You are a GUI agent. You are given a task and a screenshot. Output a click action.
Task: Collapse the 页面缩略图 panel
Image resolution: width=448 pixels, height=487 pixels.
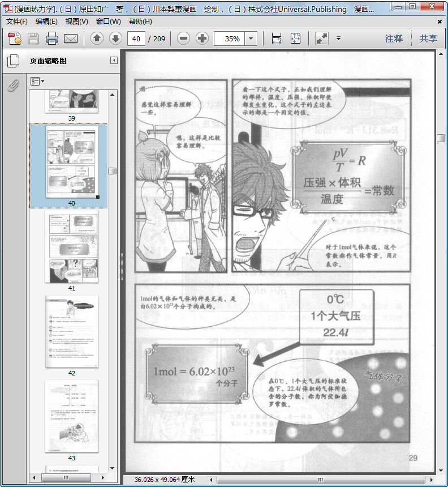click(x=114, y=60)
